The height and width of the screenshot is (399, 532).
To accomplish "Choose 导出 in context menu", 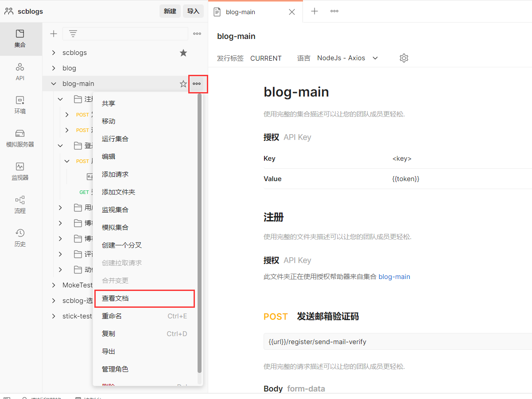I will pos(145,352).
